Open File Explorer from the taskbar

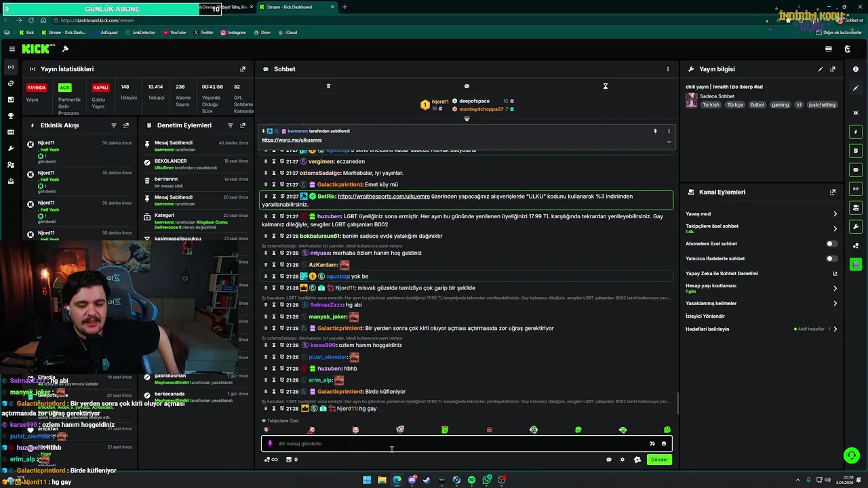pyautogui.click(x=382, y=480)
